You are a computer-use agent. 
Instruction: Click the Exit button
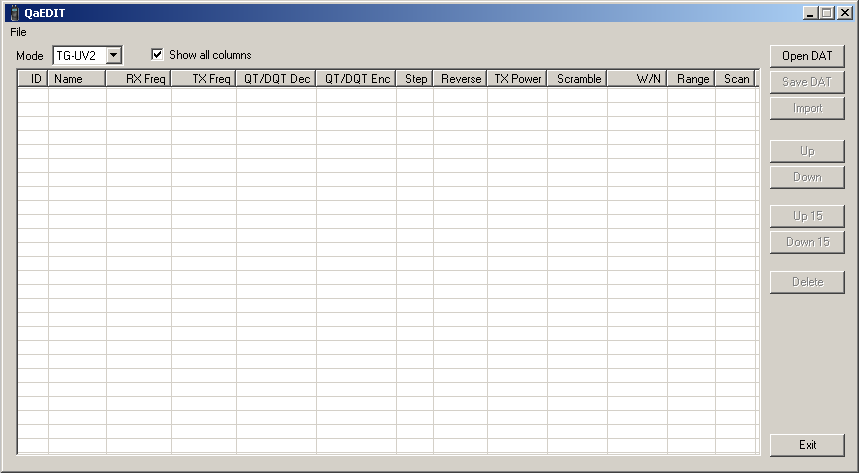click(x=807, y=445)
